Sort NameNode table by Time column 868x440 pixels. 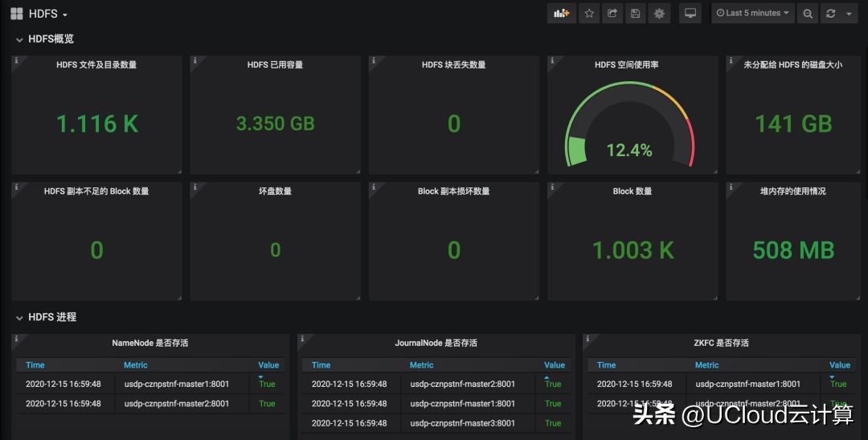coord(35,364)
